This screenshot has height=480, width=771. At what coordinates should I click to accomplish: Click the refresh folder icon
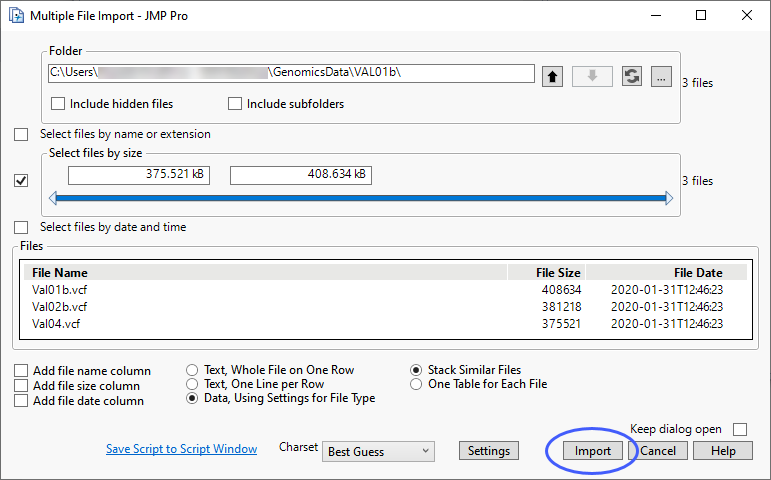click(631, 77)
